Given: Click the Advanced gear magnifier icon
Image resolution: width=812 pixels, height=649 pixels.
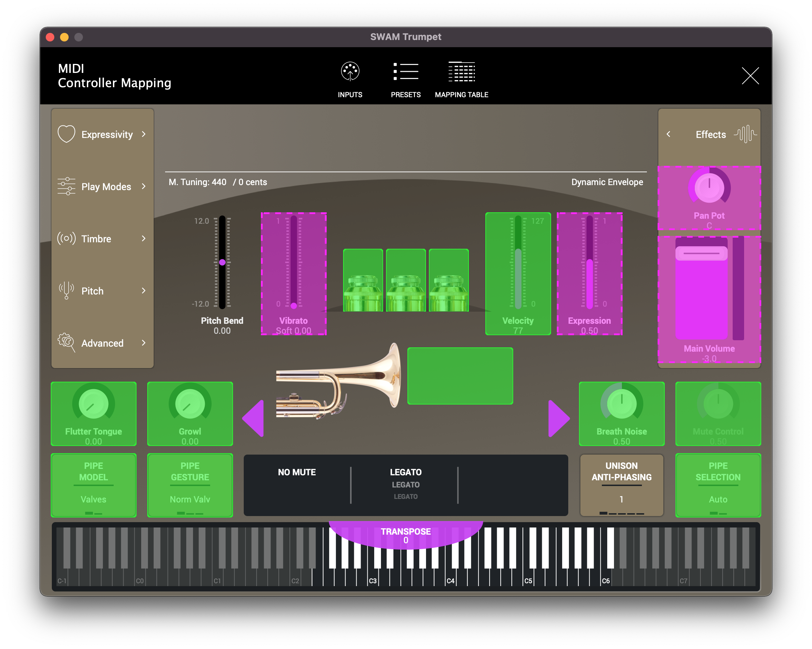Looking at the screenshot, I should click(x=66, y=342).
